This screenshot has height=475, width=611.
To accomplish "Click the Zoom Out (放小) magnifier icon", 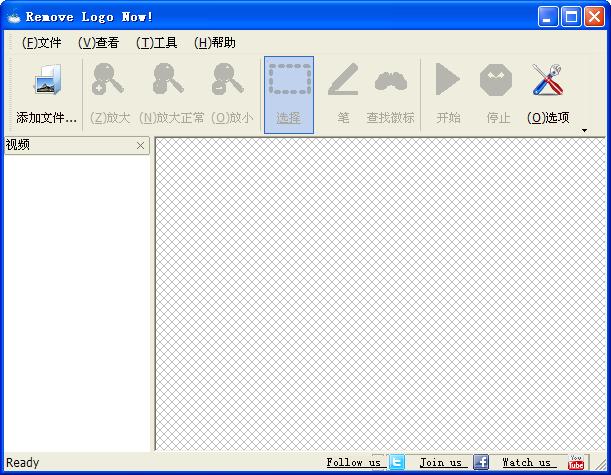I will [x=228, y=79].
